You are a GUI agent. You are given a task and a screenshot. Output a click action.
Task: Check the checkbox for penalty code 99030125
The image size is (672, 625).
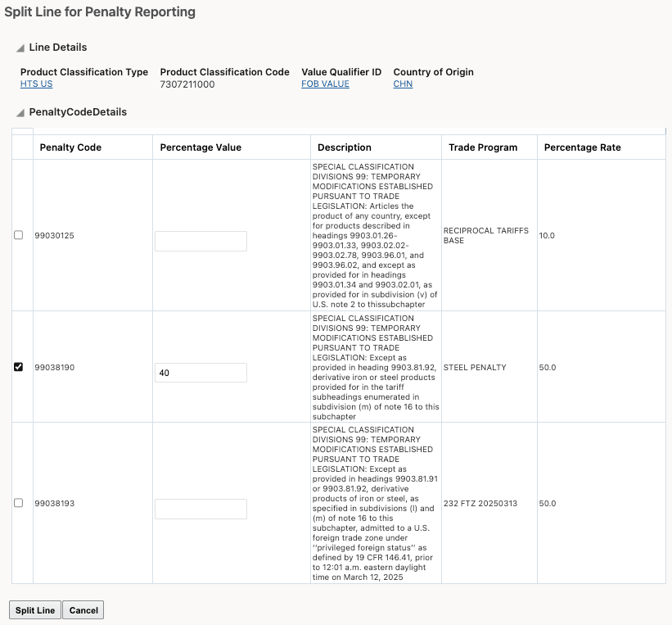[x=19, y=235]
